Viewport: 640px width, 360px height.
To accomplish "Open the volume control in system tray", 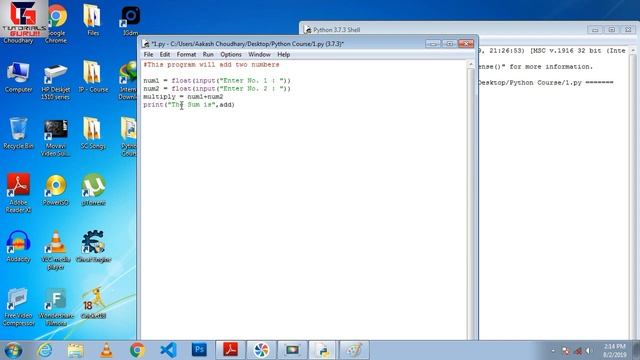I will point(589,351).
